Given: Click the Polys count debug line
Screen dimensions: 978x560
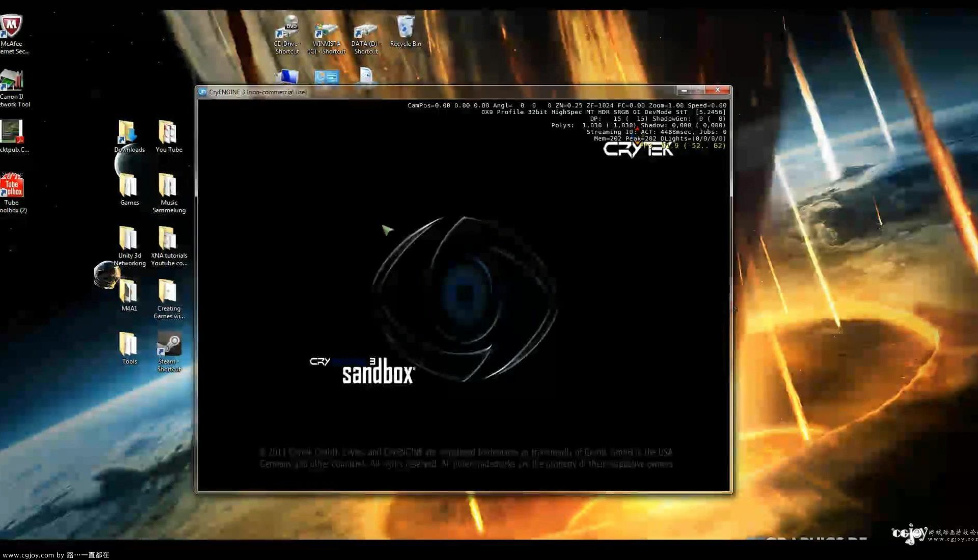Looking at the screenshot, I should click(x=638, y=125).
